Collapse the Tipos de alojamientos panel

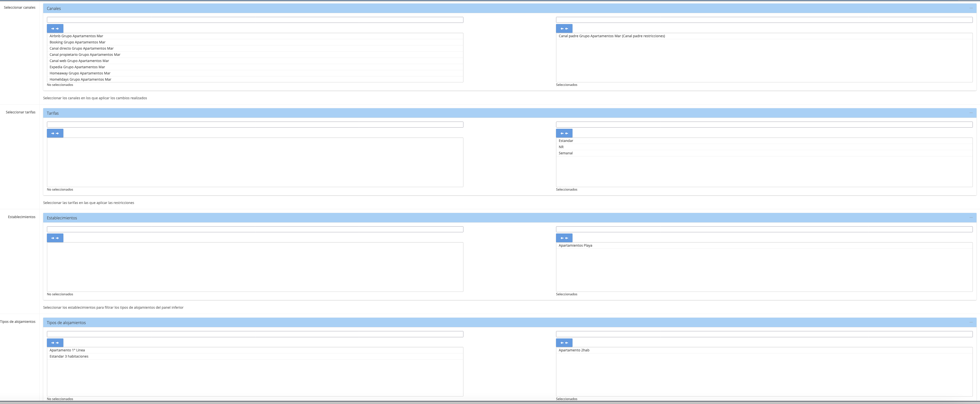tap(971, 322)
